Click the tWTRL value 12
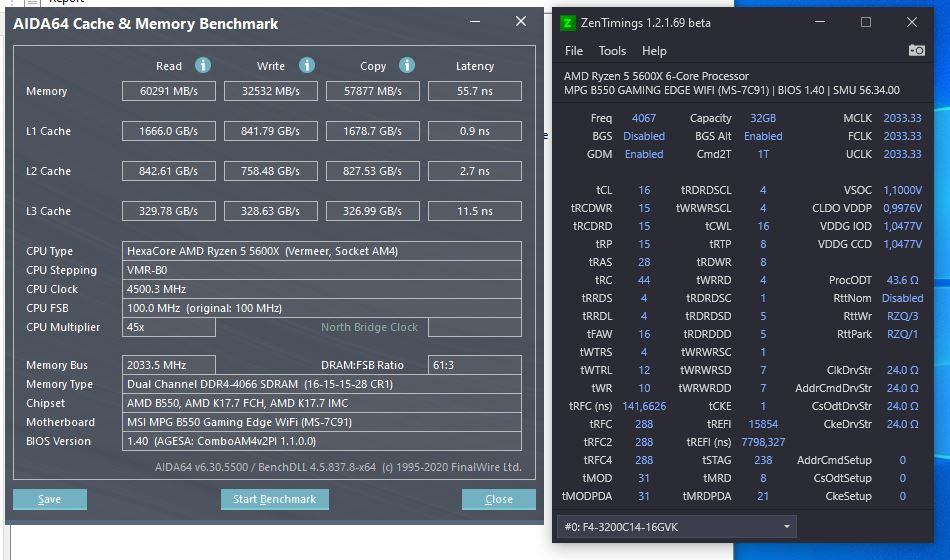This screenshot has width=950, height=560. [x=643, y=370]
